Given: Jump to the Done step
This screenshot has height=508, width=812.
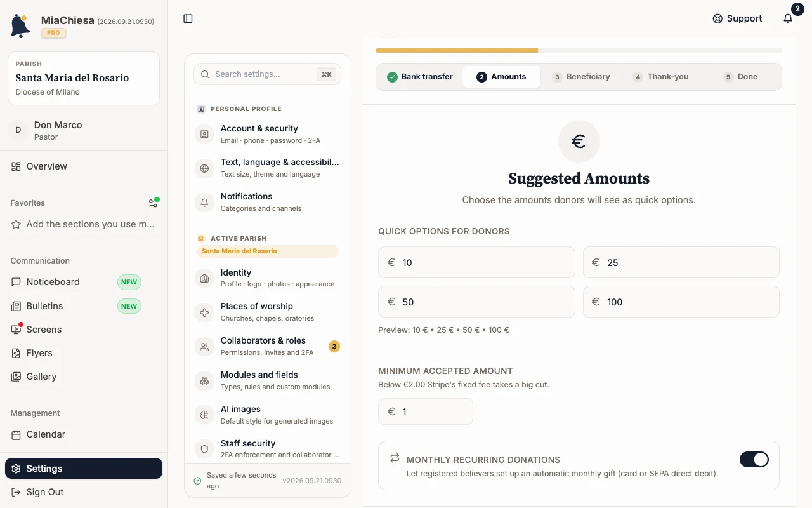Looking at the screenshot, I should pos(740,77).
